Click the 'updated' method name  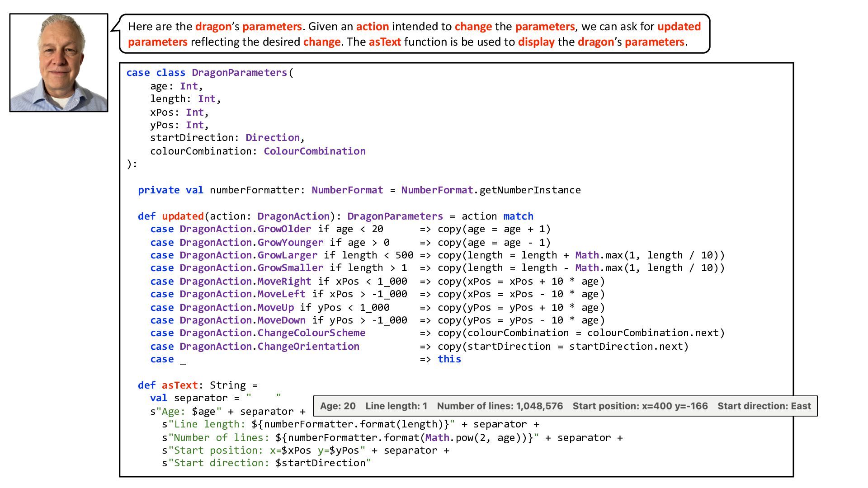(x=183, y=216)
